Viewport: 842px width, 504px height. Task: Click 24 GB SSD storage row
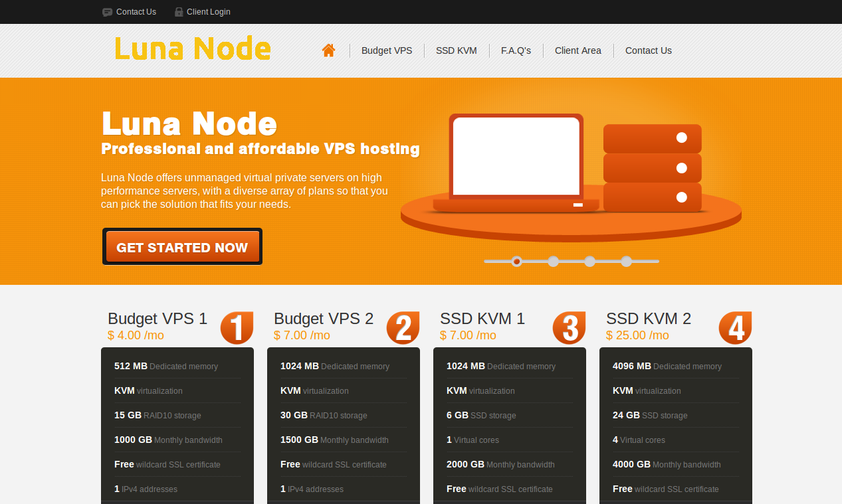676,415
